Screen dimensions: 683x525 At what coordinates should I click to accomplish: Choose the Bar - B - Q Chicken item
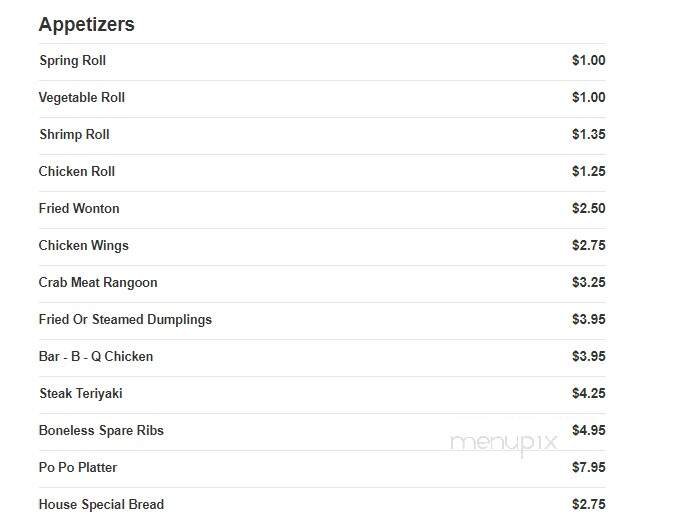[96, 357]
